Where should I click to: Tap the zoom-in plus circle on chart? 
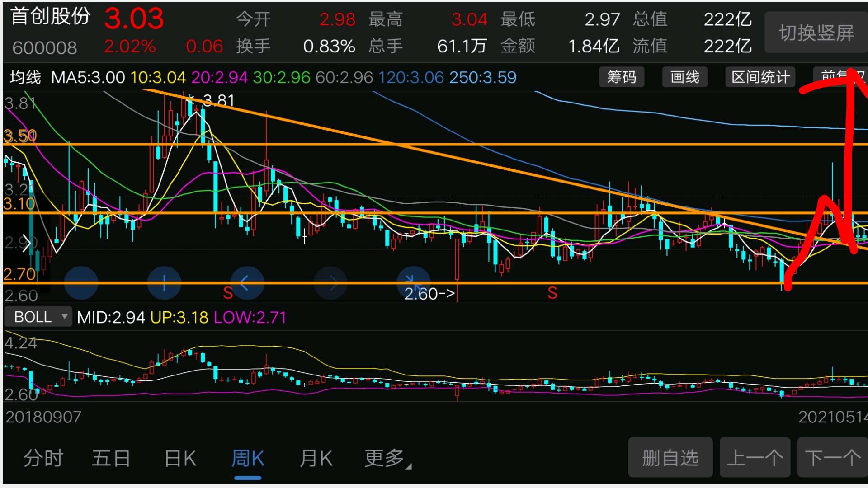[x=164, y=283]
